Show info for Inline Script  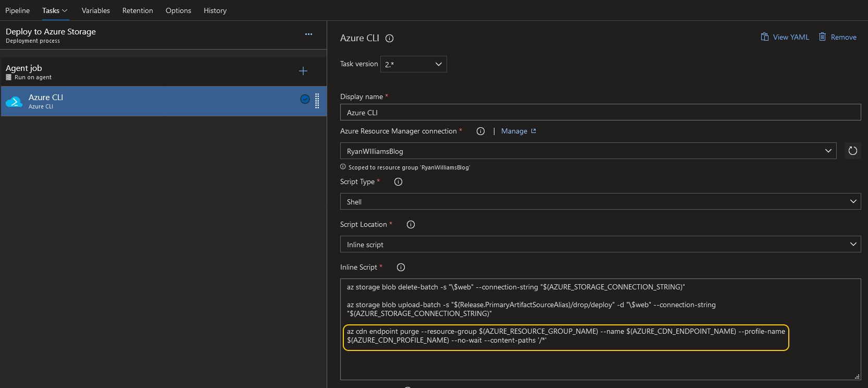click(401, 268)
